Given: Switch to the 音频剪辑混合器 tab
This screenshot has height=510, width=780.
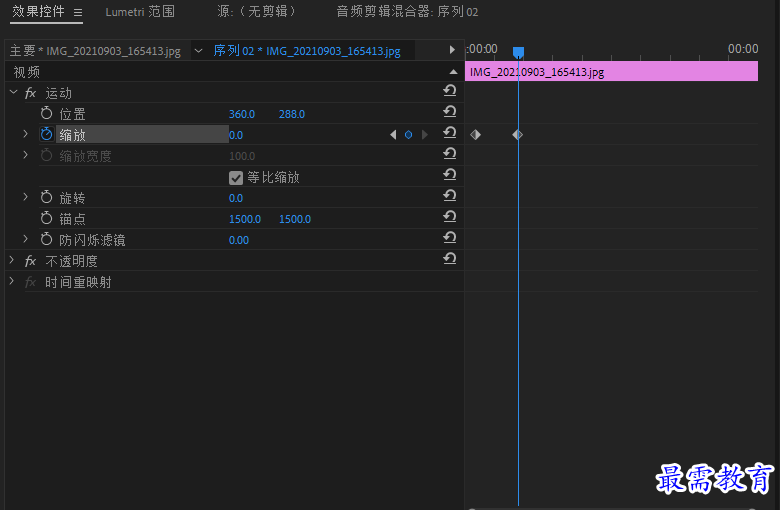Looking at the screenshot, I should tap(407, 12).
